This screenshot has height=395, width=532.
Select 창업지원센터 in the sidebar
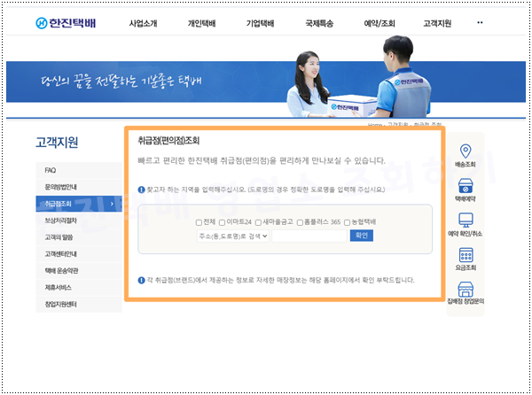click(79, 304)
